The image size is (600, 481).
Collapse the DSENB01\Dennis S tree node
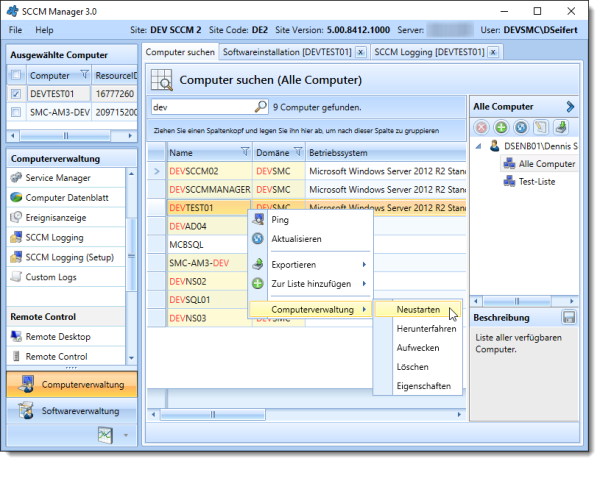(478, 146)
